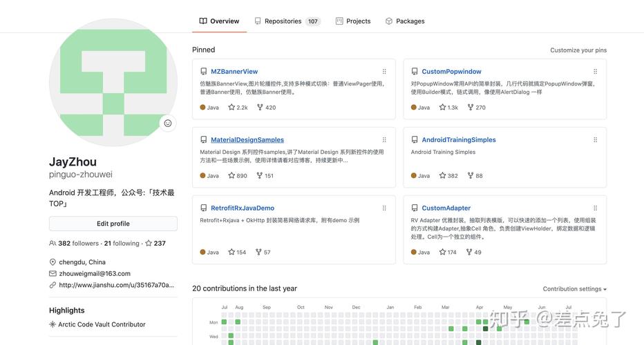Click the CustomAdapter 174 stars count
Screen dimensions: 644x345
448,253
